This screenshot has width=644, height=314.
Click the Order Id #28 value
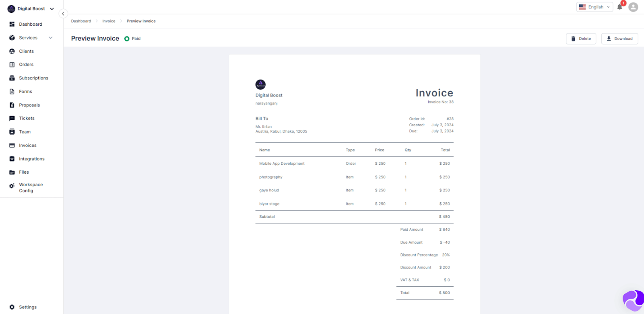click(450, 119)
